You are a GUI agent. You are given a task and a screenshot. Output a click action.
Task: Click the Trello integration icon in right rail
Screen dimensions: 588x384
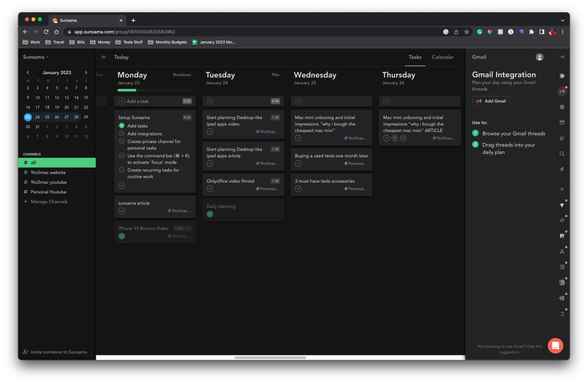coord(562,235)
